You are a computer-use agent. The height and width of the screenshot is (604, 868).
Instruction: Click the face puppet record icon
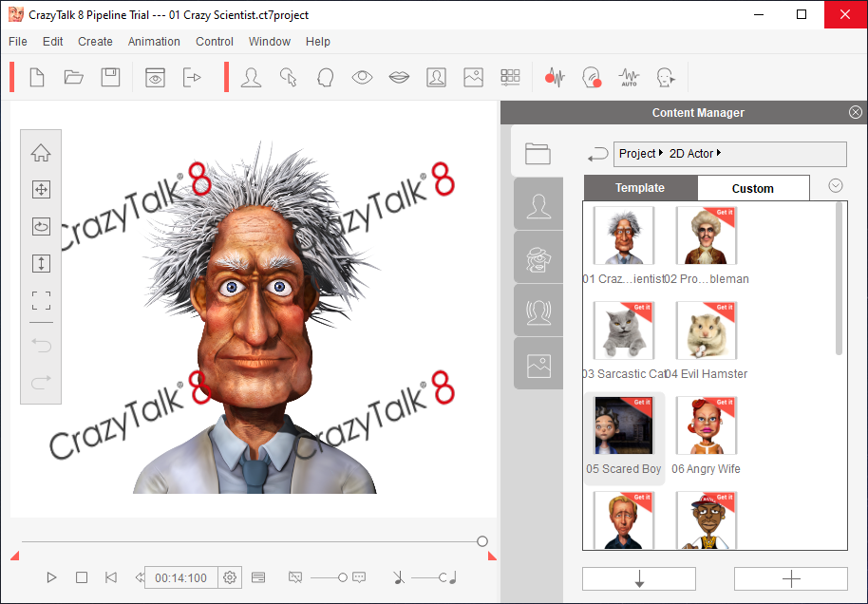(x=592, y=78)
